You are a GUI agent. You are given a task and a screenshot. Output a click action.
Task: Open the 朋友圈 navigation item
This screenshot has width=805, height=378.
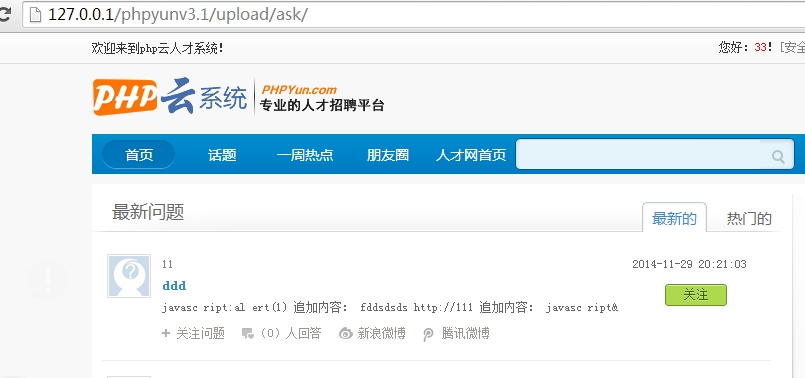[388, 155]
